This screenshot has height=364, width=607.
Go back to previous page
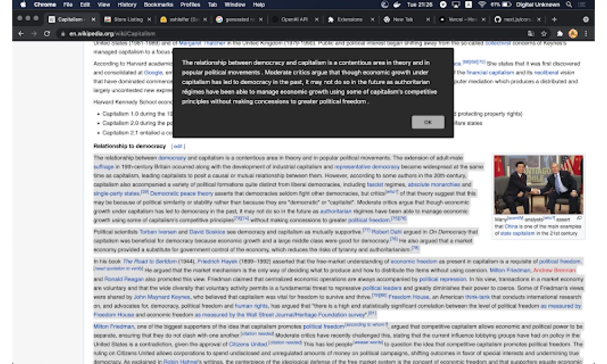(x=21, y=33)
